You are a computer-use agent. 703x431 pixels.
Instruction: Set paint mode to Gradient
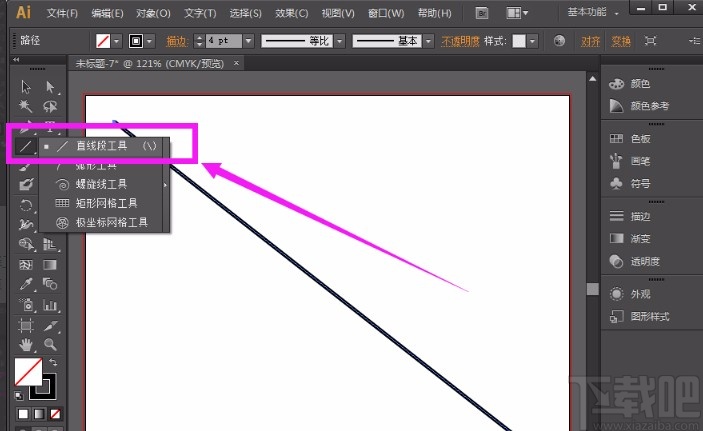point(39,414)
